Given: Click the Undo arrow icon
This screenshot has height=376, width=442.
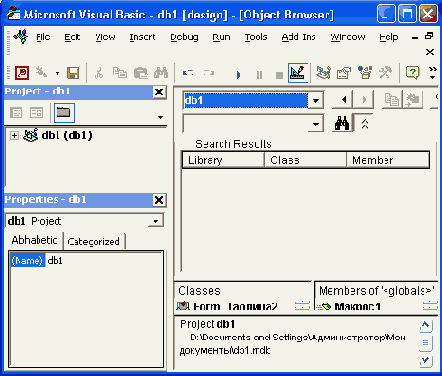Looking at the screenshot, I should click(188, 73).
